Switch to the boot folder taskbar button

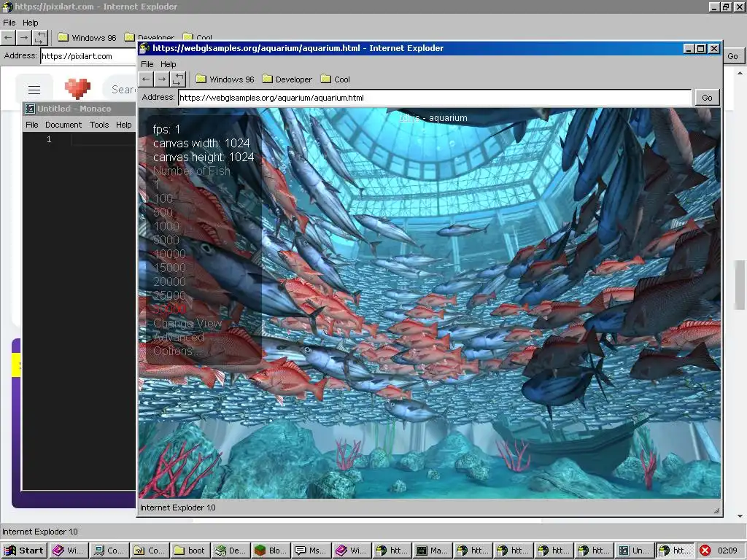[x=190, y=551]
